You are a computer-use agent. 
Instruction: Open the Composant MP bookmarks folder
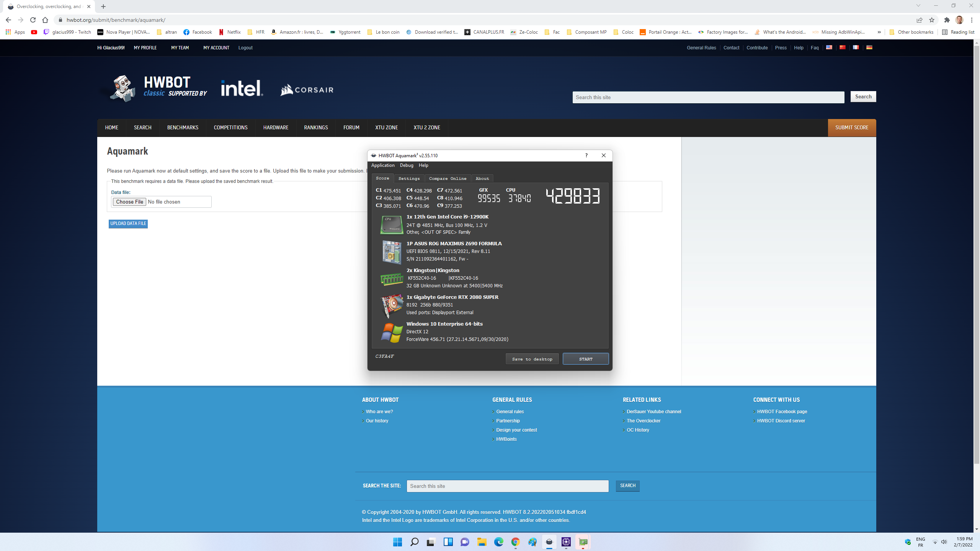tap(586, 32)
